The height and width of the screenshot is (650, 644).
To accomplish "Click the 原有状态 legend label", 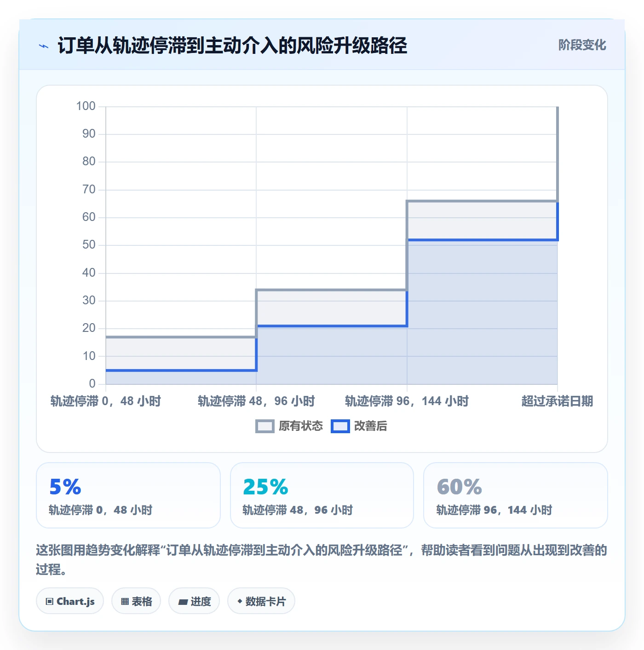I will pyautogui.click(x=301, y=426).
